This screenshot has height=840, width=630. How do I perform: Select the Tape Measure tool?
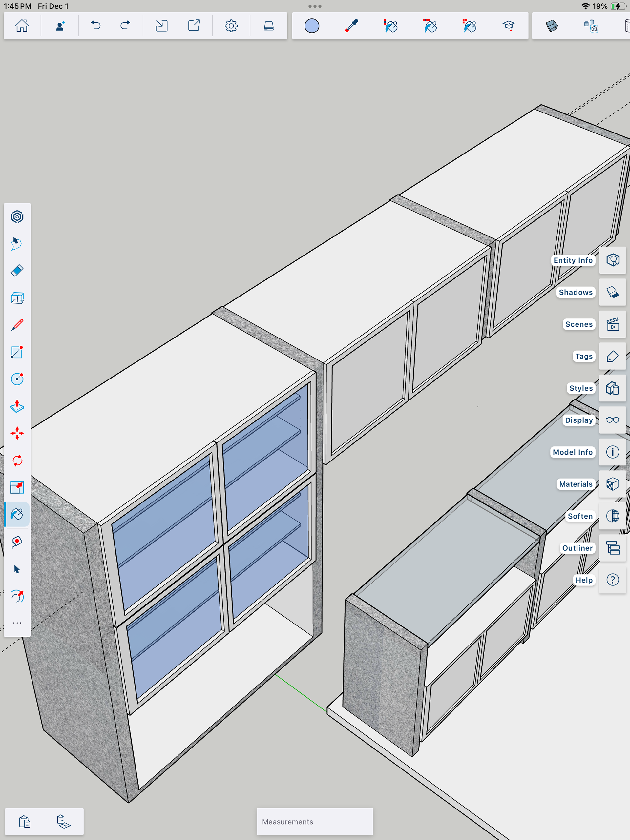coord(17,542)
